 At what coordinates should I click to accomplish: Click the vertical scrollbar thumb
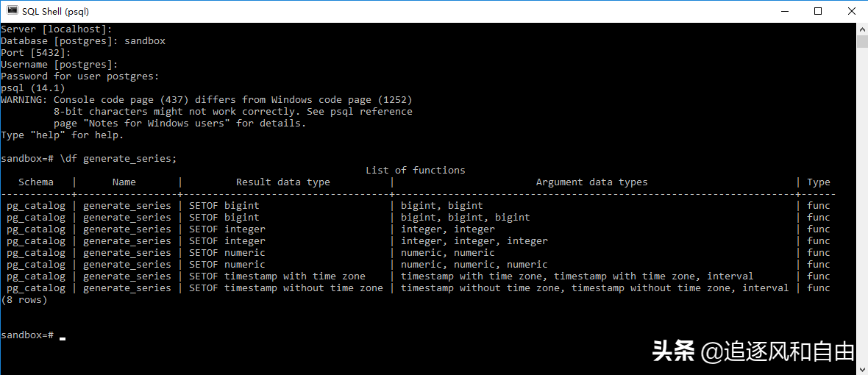[862, 41]
